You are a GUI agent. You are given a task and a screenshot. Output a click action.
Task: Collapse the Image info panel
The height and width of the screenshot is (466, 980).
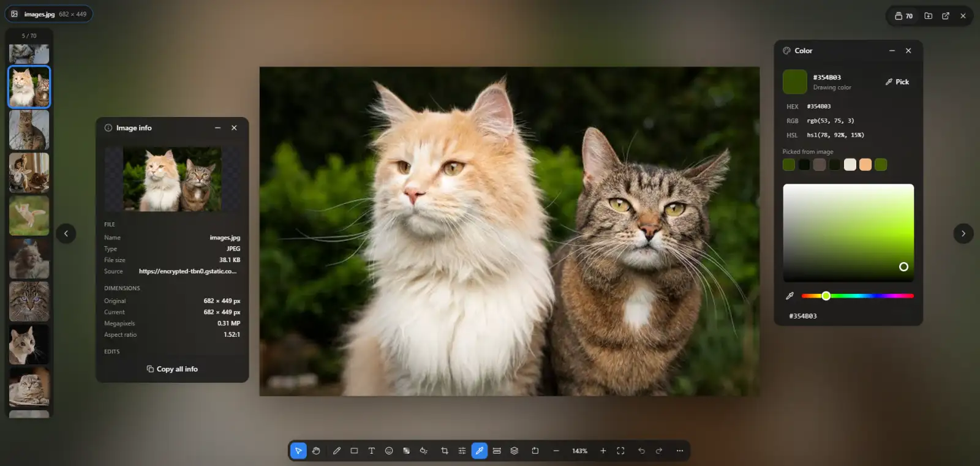217,128
